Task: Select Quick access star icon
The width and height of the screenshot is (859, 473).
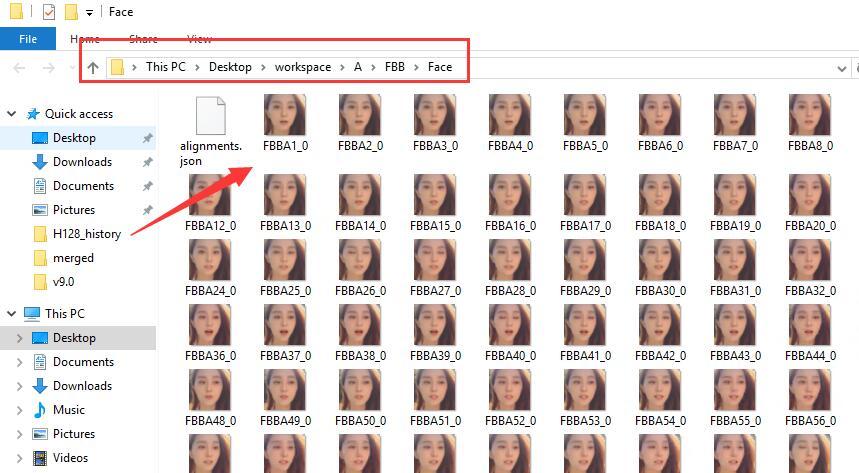Action: point(33,113)
